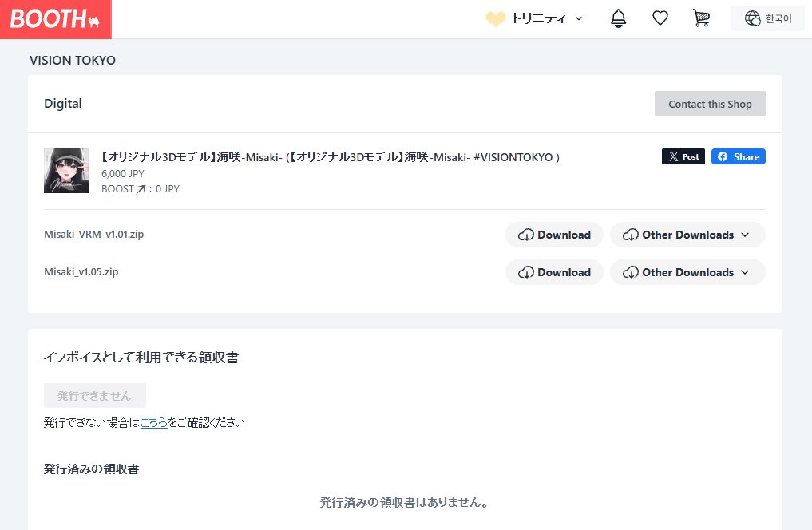Share purchase via X Post button
This screenshot has width=812, height=530.
point(683,156)
